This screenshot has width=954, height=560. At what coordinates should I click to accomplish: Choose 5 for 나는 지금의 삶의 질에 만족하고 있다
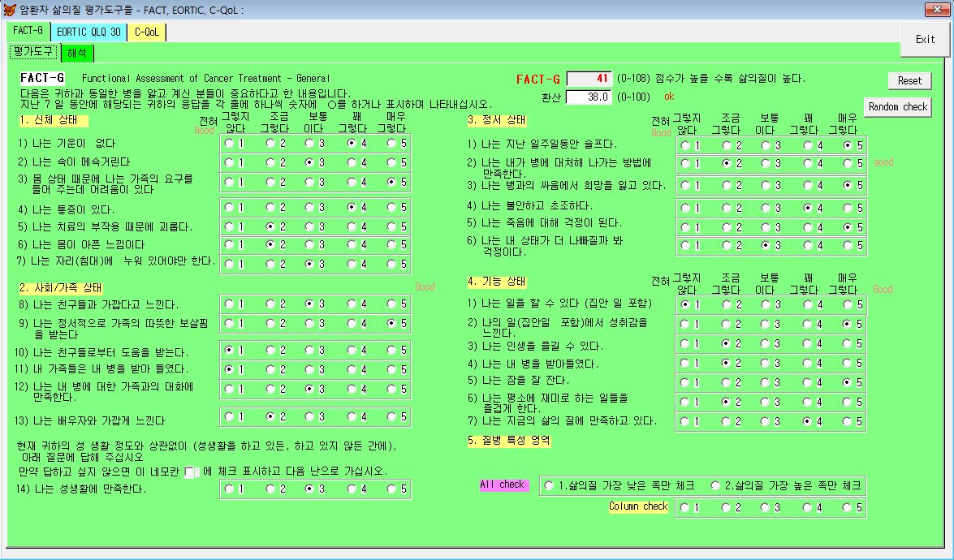click(848, 421)
